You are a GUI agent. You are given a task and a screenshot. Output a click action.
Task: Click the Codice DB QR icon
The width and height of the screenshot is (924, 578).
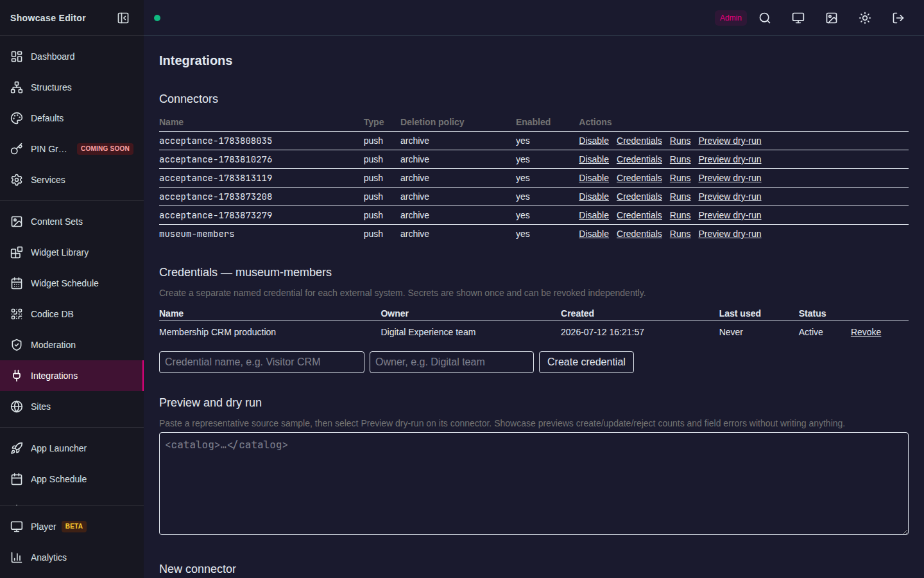click(x=17, y=314)
